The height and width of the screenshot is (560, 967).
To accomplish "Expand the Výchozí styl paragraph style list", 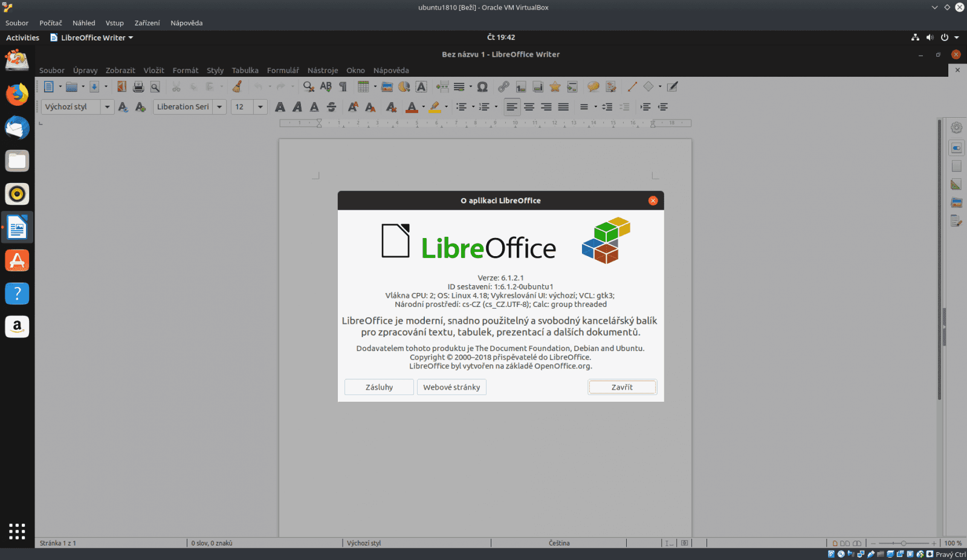I will click(x=107, y=107).
